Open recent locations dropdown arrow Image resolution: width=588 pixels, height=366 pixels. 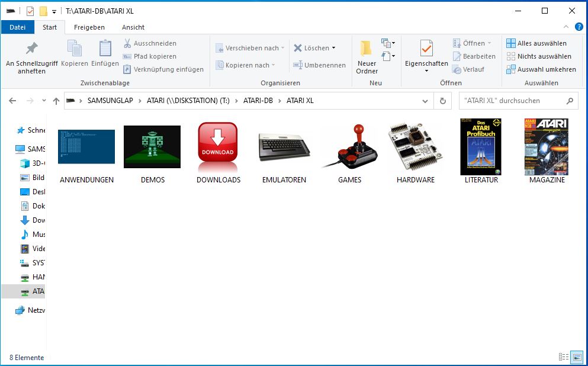pyautogui.click(x=44, y=101)
